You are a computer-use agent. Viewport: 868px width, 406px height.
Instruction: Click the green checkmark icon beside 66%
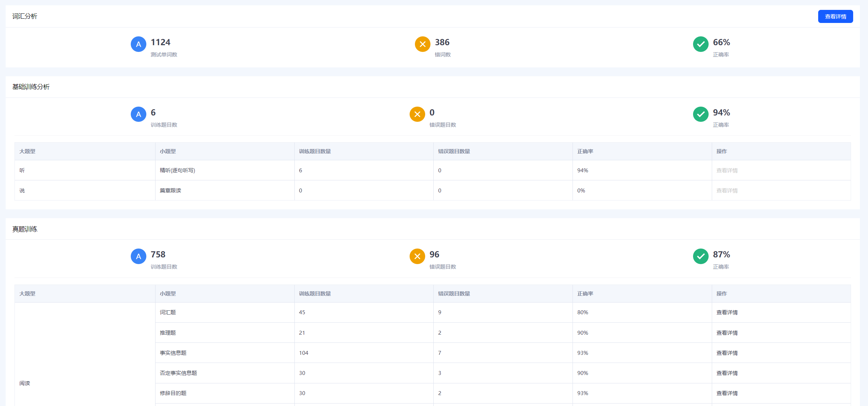(700, 44)
